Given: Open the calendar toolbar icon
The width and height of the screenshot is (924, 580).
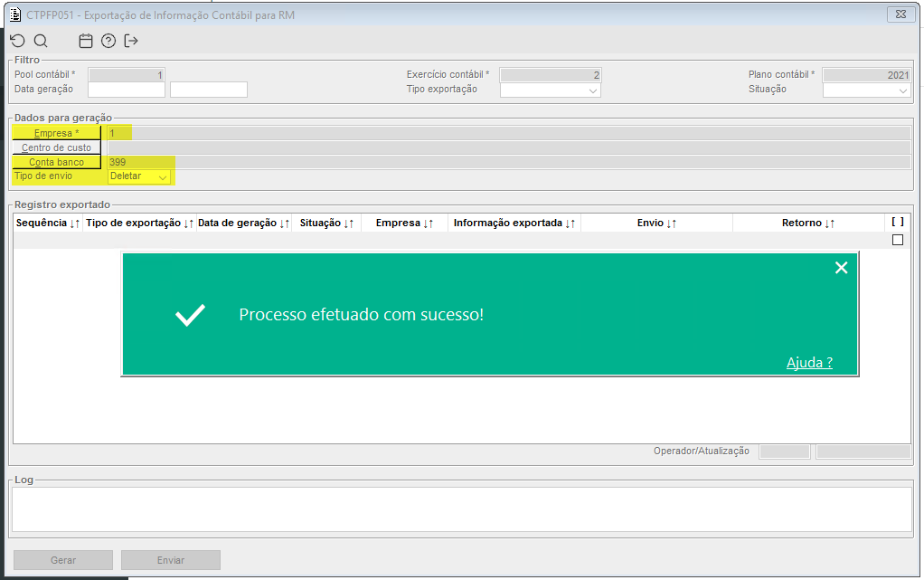Looking at the screenshot, I should pyautogui.click(x=86, y=41).
